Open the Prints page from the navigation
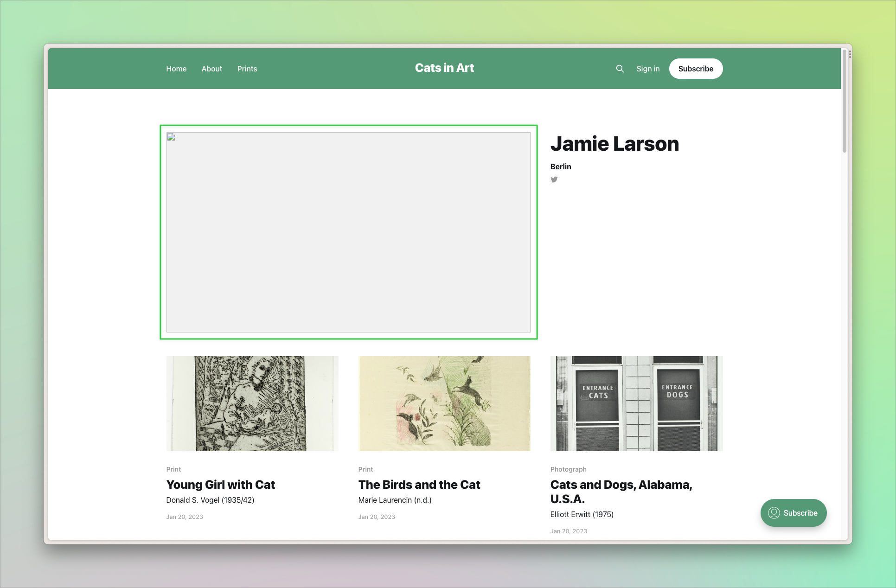 [x=247, y=68]
